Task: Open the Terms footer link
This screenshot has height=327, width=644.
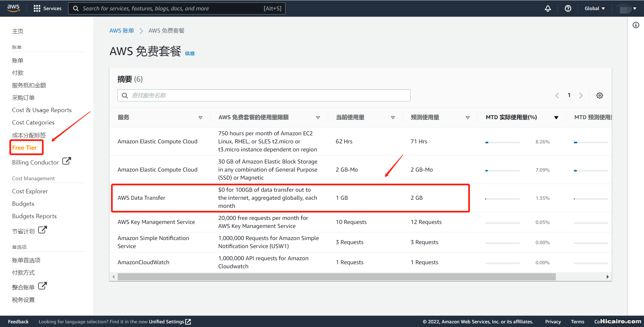Action: (578, 322)
